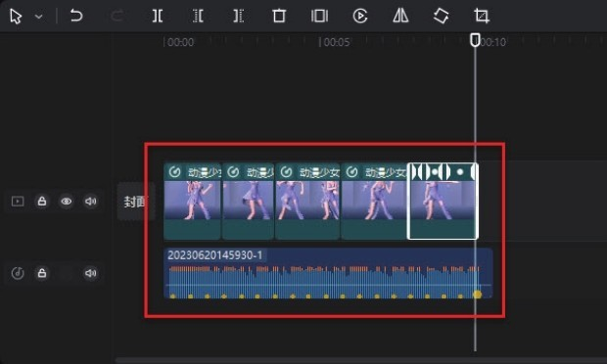Undo the last edit
Screen dimensions: 607x364
coord(76,16)
